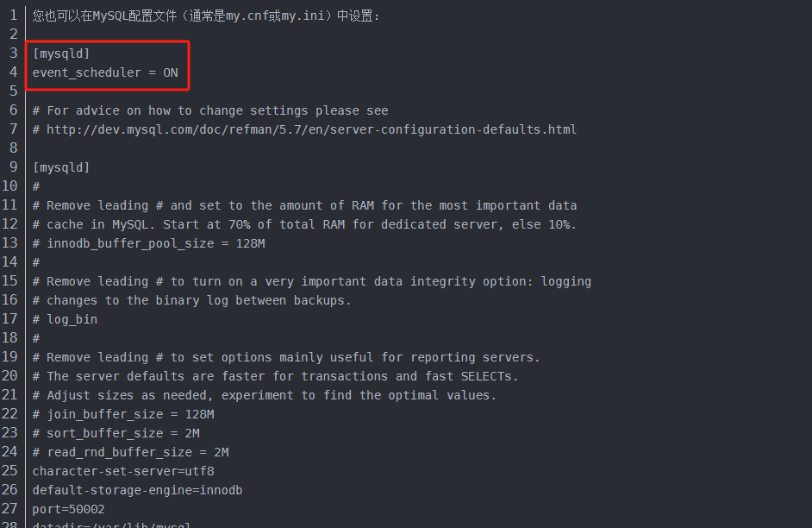
Task: Click the Chinese intro sentence mentioning my.cnf
Action: click(206, 16)
